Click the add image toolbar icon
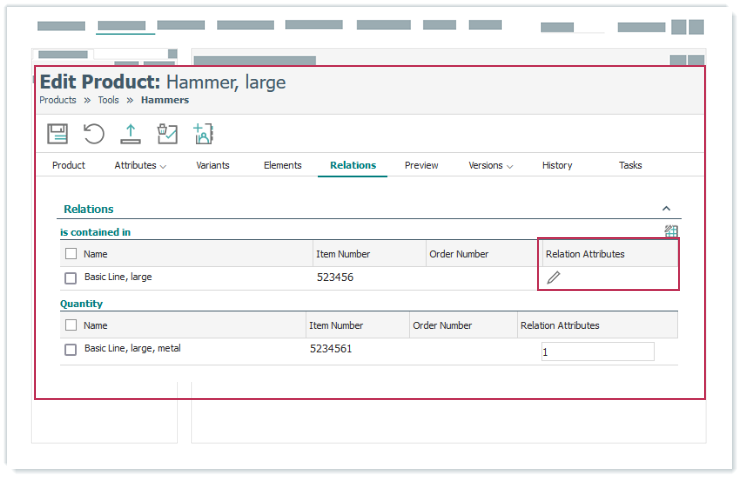 [x=203, y=134]
